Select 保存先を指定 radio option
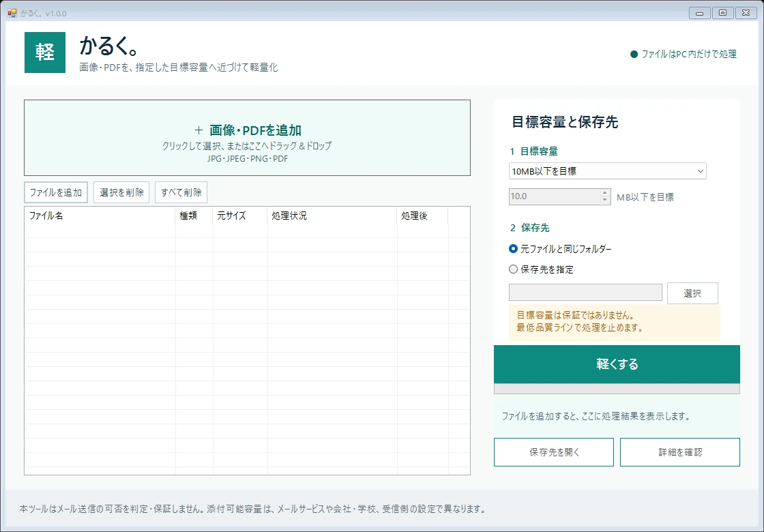Screen dimensions: 764x532 541,269
